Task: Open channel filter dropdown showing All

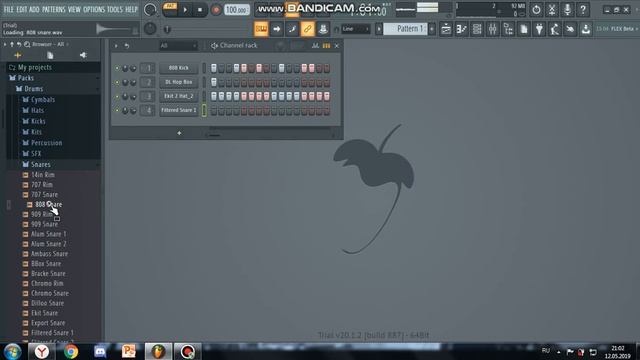Action: click(178, 46)
